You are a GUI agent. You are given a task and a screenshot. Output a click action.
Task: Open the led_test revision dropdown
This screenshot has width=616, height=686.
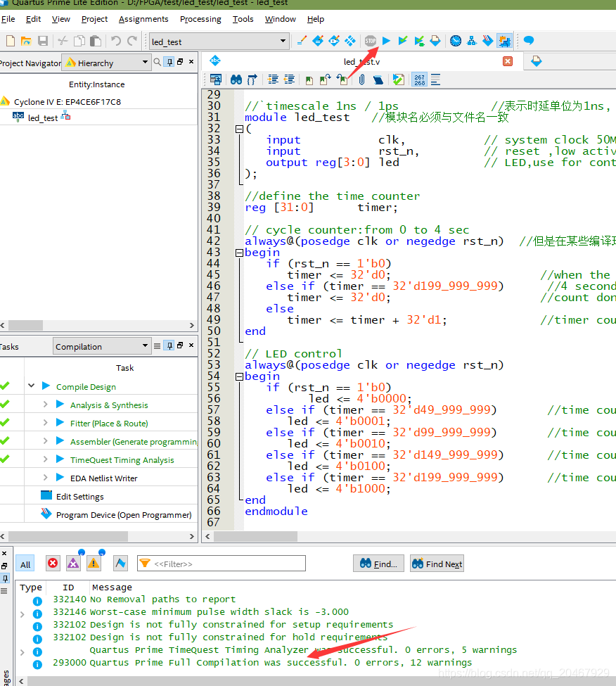283,41
